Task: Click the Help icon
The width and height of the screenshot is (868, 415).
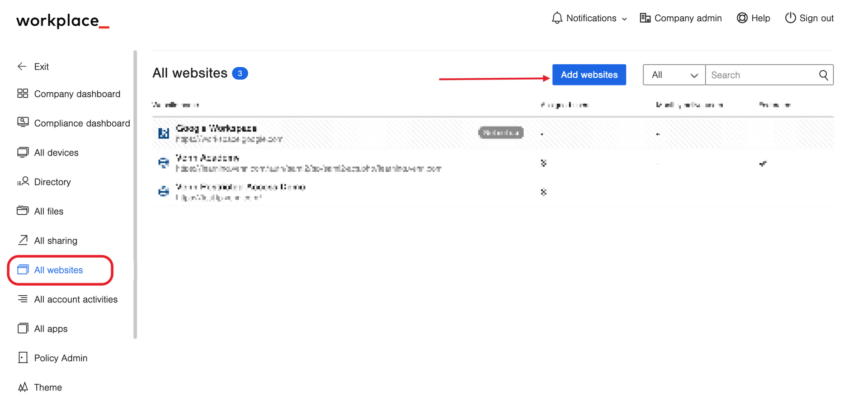Action: click(x=742, y=18)
